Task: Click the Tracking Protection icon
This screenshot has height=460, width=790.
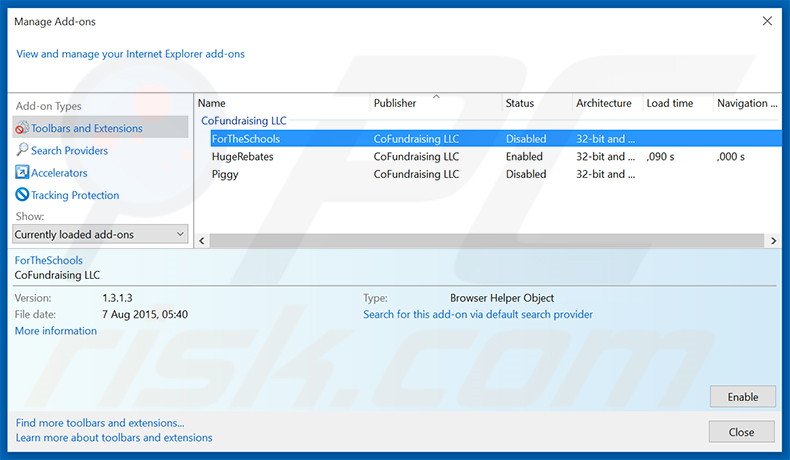Action: point(22,194)
